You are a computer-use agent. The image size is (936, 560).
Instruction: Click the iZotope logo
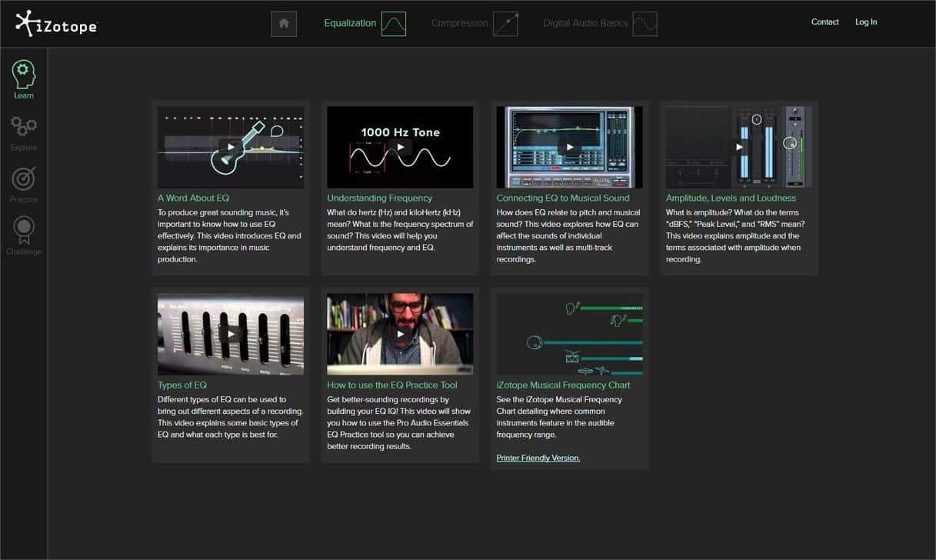coord(56,24)
